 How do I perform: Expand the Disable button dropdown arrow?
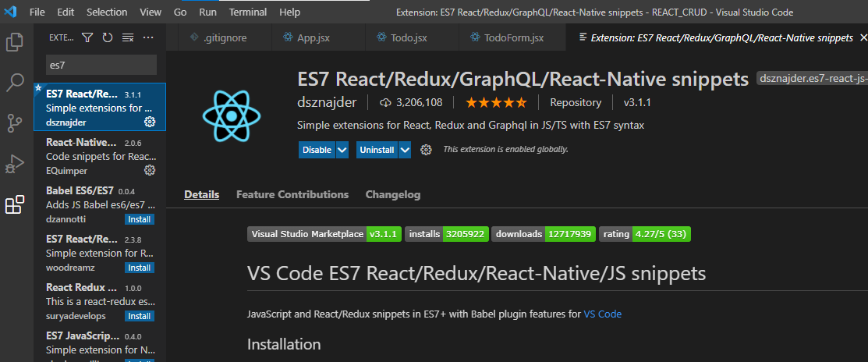click(342, 150)
